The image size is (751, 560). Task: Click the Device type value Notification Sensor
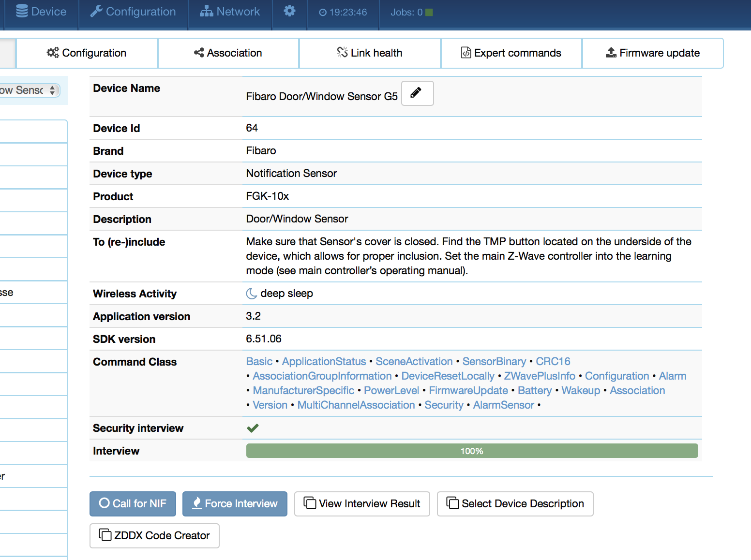coord(291,174)
